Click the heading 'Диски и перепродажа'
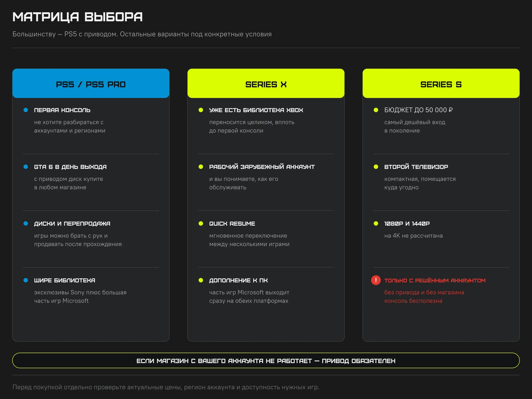Image resolution: width=532 pixels, height=399 pixels. [x=72, y=224]
